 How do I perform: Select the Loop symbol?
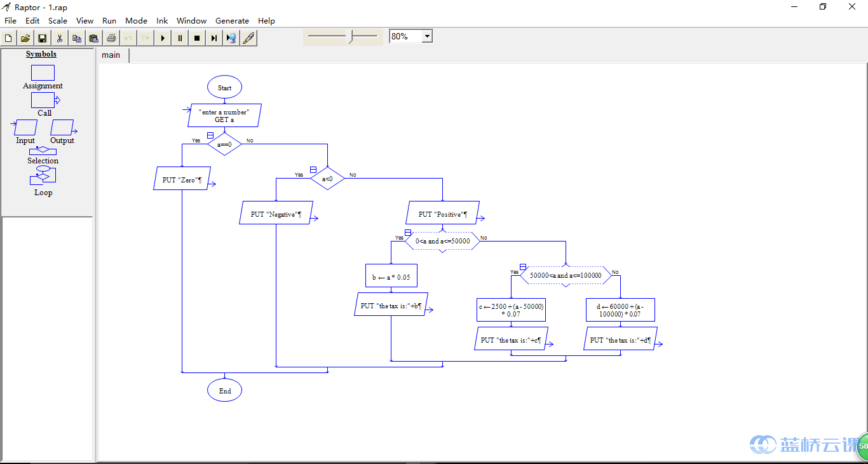[43, 176]
